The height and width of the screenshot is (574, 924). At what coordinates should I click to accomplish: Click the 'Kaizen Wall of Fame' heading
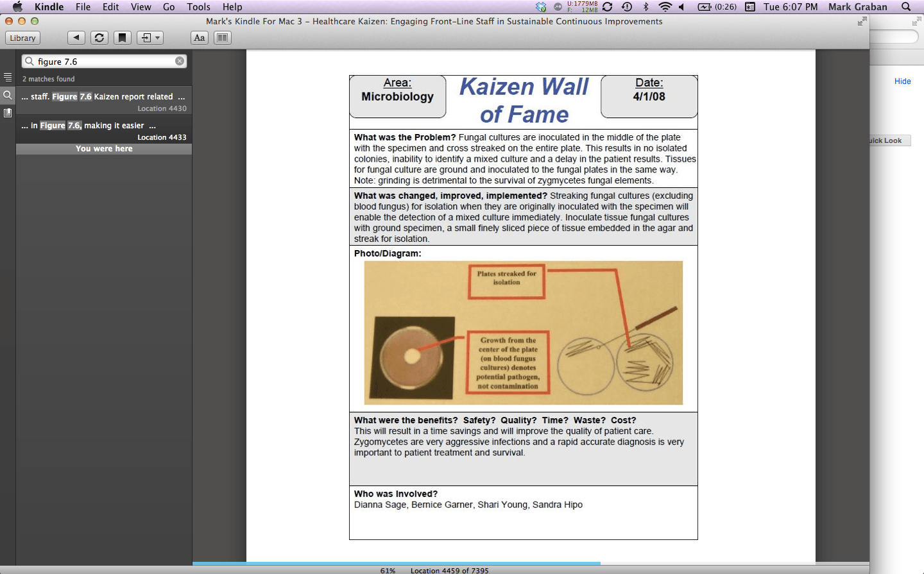point(524,101)
